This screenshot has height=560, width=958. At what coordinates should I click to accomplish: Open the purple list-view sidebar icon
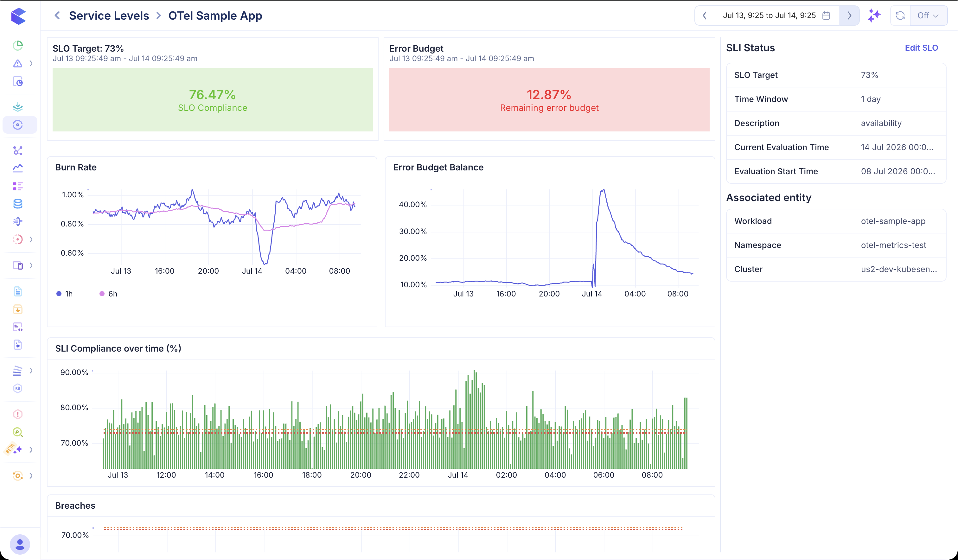(x=18, y=186)
